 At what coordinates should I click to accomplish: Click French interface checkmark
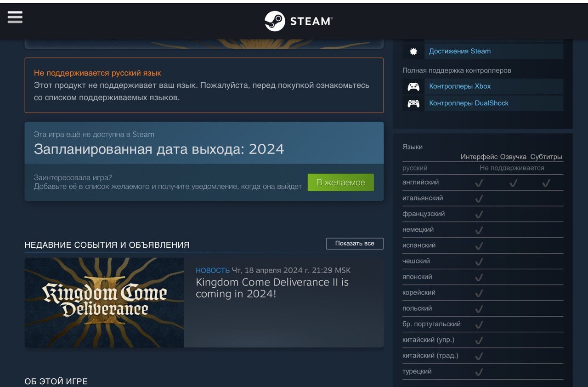pos(479,214)
